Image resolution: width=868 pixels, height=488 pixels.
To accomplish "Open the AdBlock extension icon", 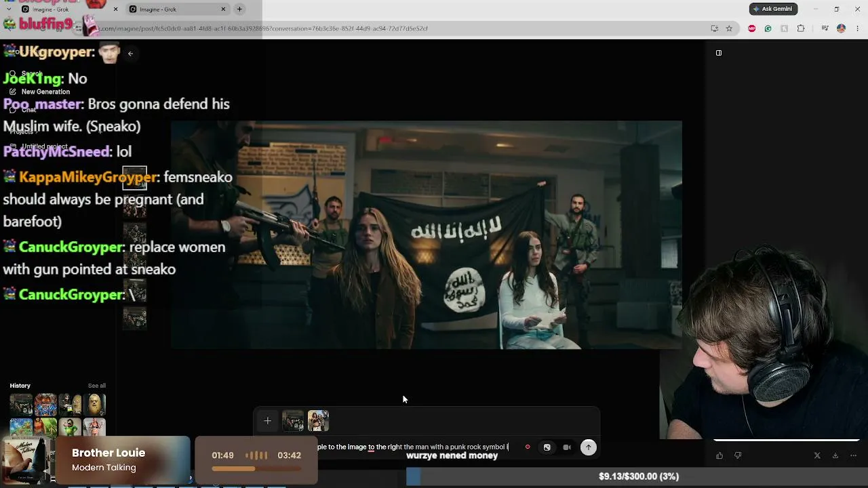I will (x=751, y=28).
